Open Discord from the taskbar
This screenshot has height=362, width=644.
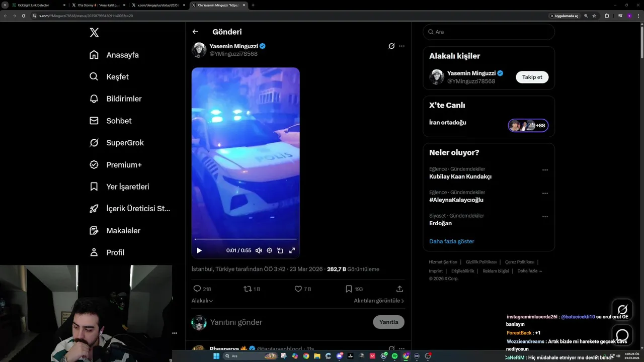coord(340,356)
